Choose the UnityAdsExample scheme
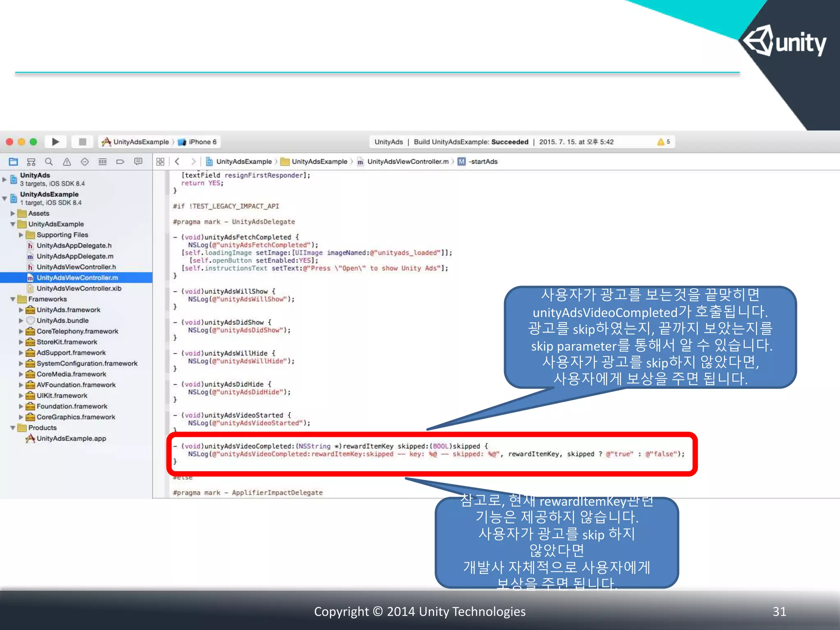Screen dimensions: 840x630 135,142
